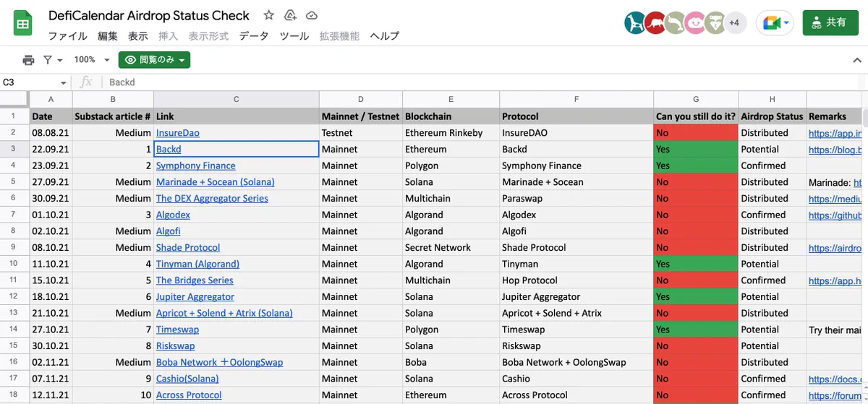868x404 pixels.
Task: Show the +4 additional viewers
Action: pyautogui.click(x=734, y=23)
